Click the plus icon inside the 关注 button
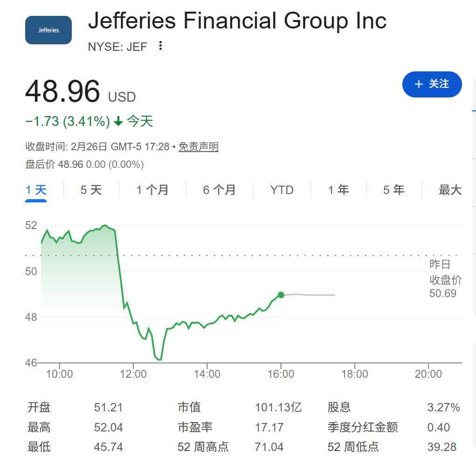 (418, 84)
